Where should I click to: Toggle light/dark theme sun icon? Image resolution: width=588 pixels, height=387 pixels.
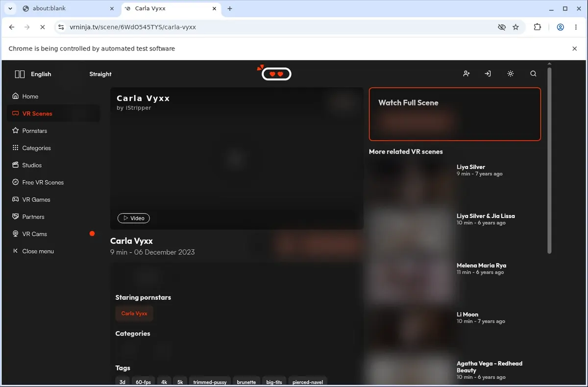[511, 73]
